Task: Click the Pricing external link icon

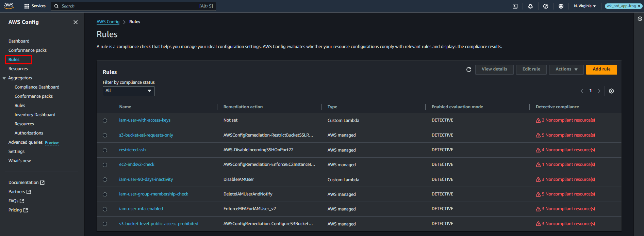Action: click(26, 210)
